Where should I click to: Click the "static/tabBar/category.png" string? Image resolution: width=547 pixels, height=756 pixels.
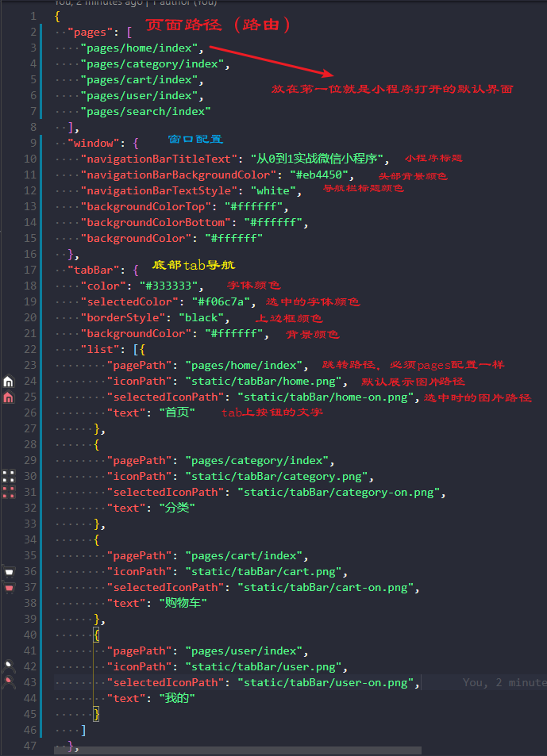pyautogui.click(x=276, y=476)
